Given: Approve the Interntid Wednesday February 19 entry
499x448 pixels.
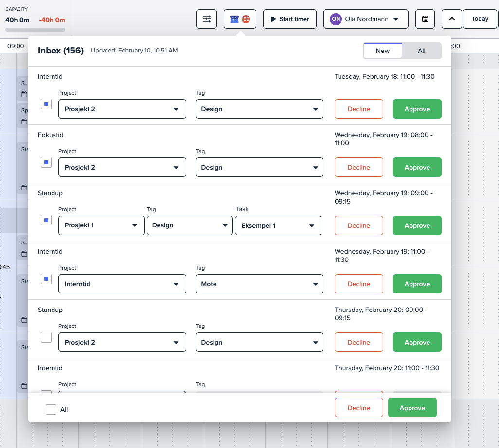Looking at the screenshot, I should click(417, 284).
